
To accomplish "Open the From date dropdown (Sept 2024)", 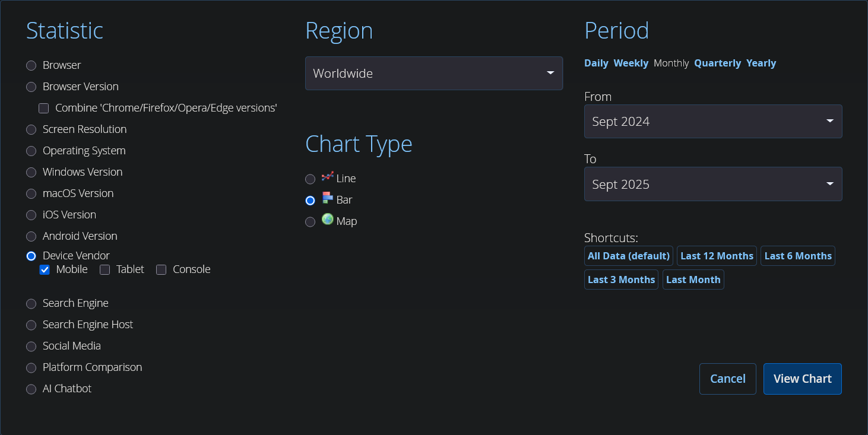I will [x=713, y=122].
